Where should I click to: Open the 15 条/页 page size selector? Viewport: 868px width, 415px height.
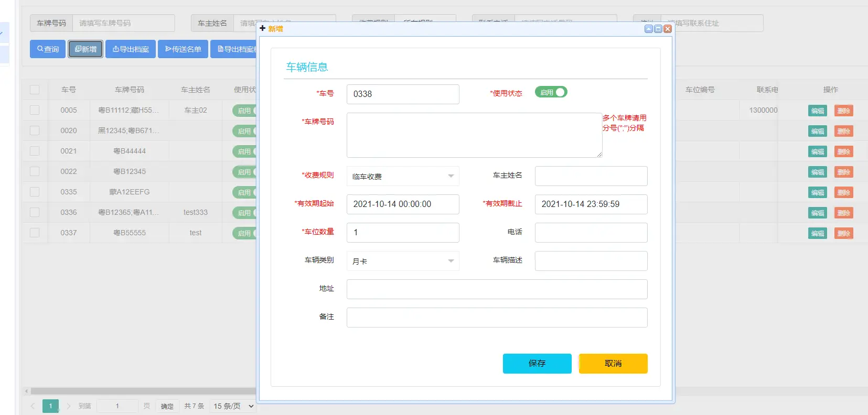(x=233, y=406)
